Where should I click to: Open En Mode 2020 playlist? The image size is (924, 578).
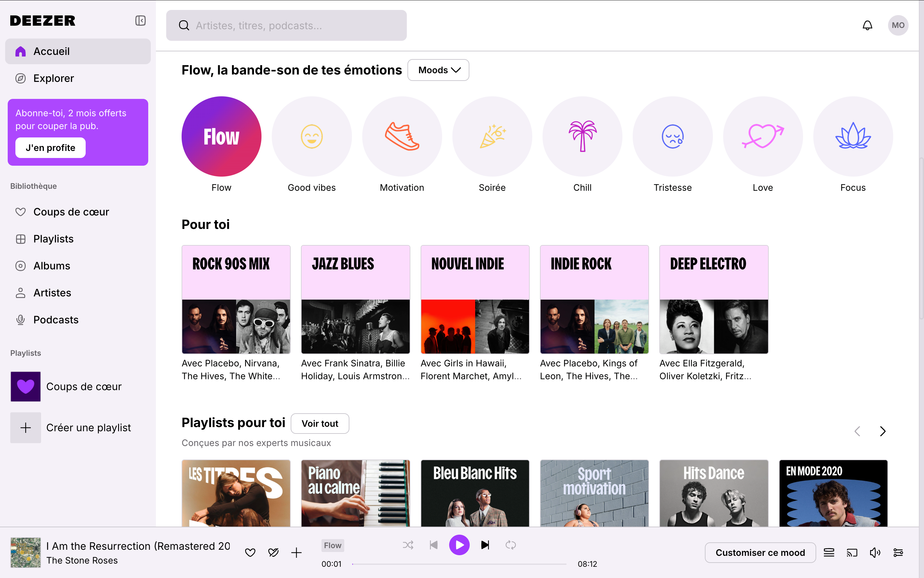point(834,493)
